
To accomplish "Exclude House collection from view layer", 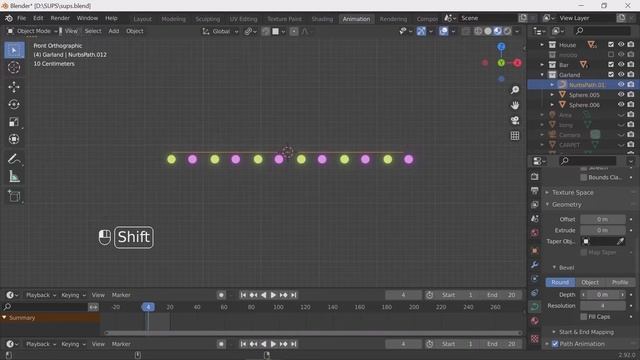I will point(611,44).
